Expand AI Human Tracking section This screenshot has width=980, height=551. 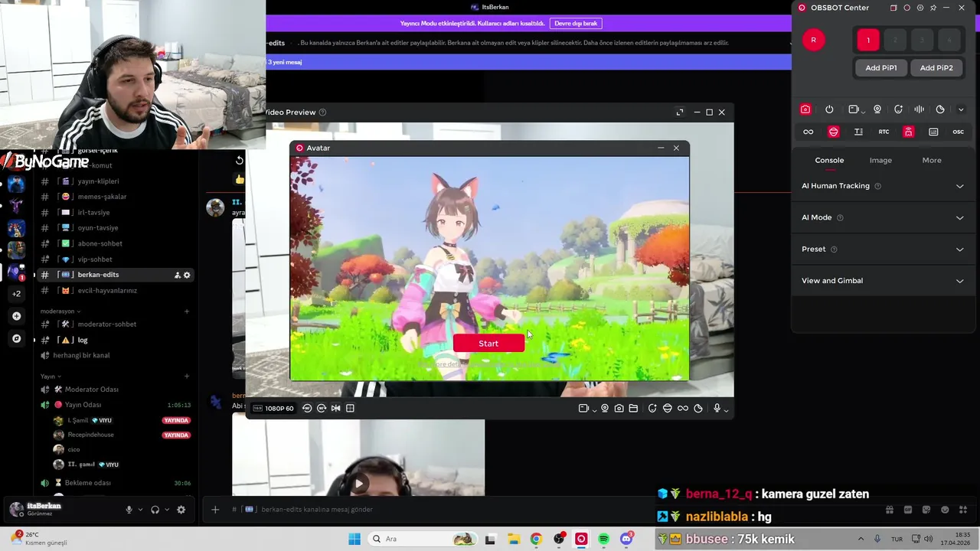tap(882, 186)
